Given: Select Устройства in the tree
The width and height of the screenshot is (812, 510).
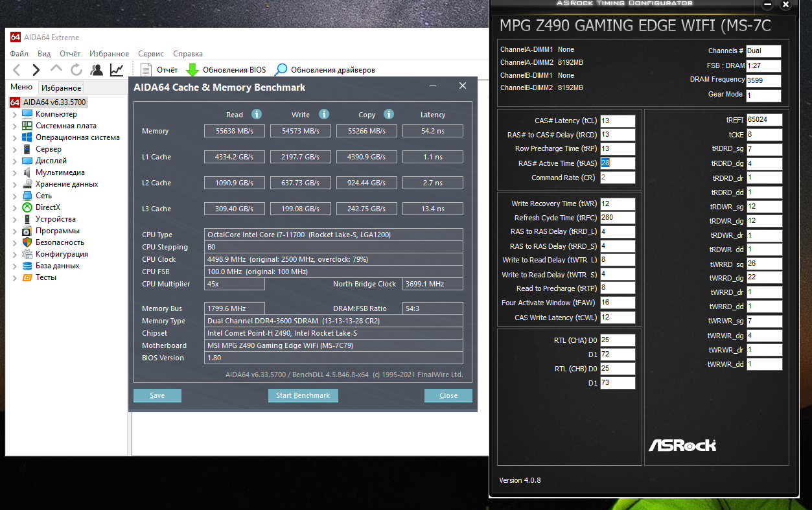Looking at the screenshot, I should pos(56,219).
